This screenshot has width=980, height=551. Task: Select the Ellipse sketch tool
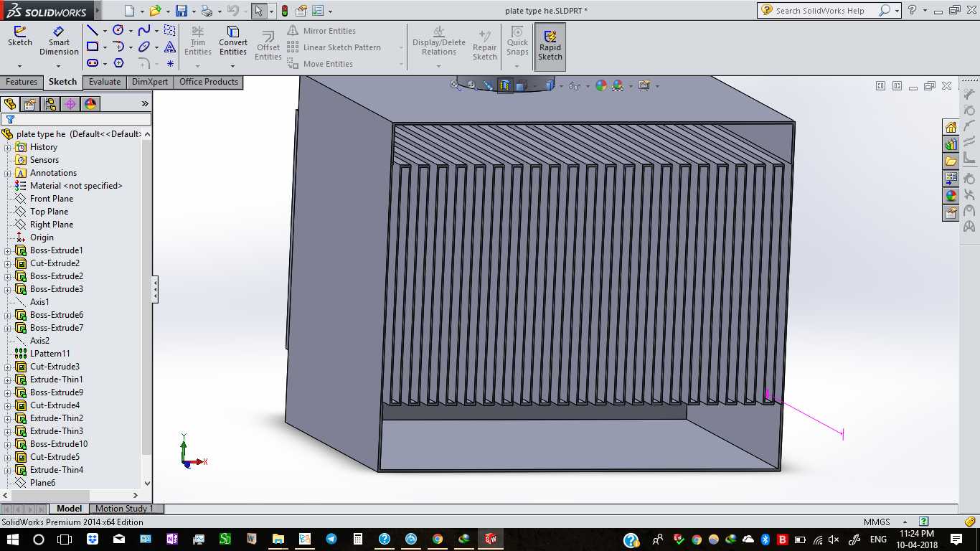[x=144, y=47]
